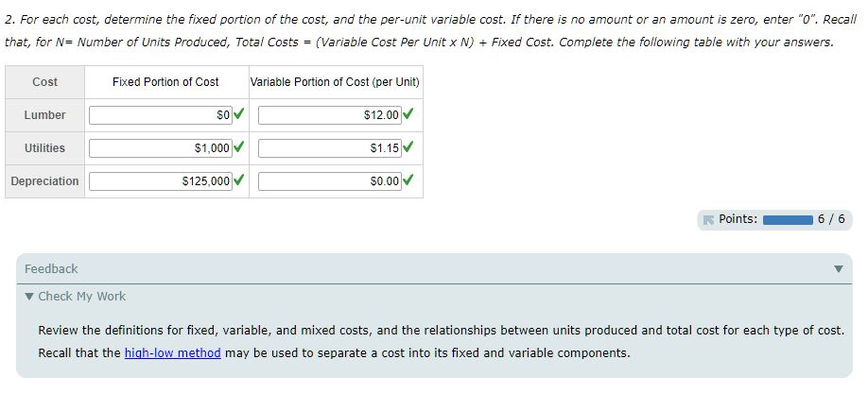Focus the Utilities fixed portion input field
Screen dimensions: 868x394
(161, 148)
